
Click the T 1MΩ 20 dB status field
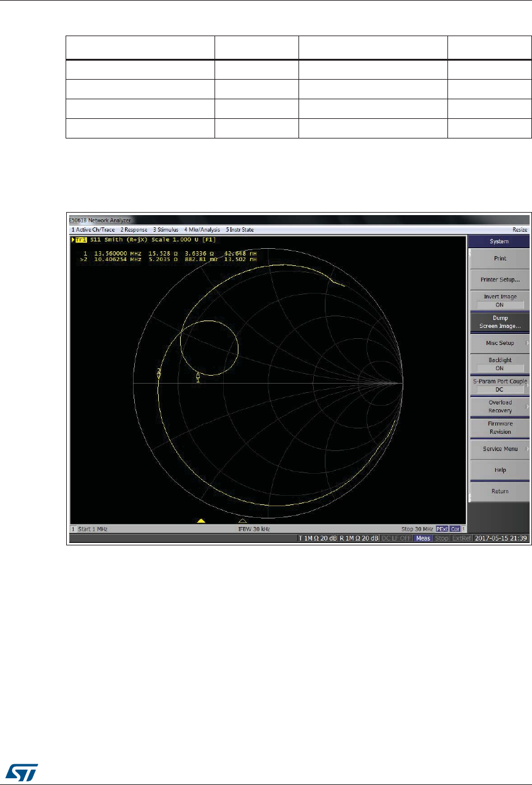coord(317,538)
